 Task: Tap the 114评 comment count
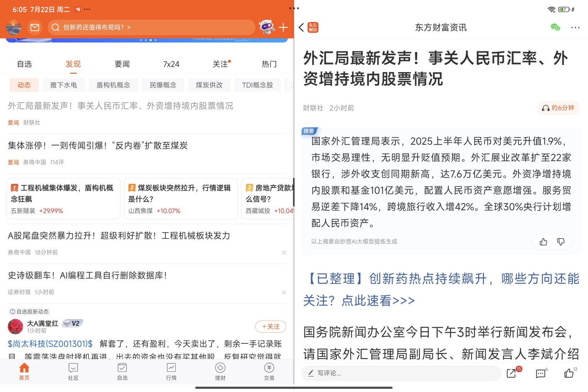pos(57,162)
